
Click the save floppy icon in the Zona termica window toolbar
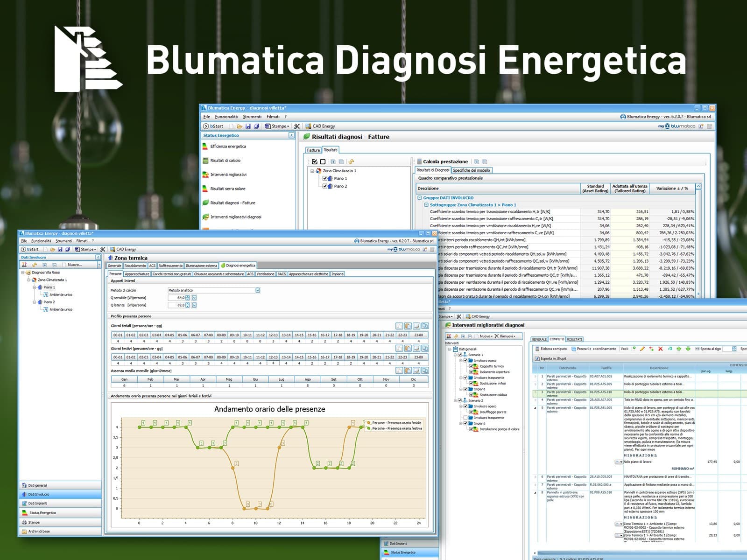[60, 249]
